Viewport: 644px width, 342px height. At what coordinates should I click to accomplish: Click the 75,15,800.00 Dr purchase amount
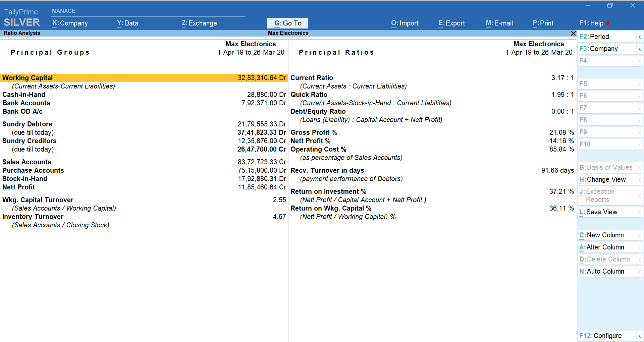pos(262,170)
